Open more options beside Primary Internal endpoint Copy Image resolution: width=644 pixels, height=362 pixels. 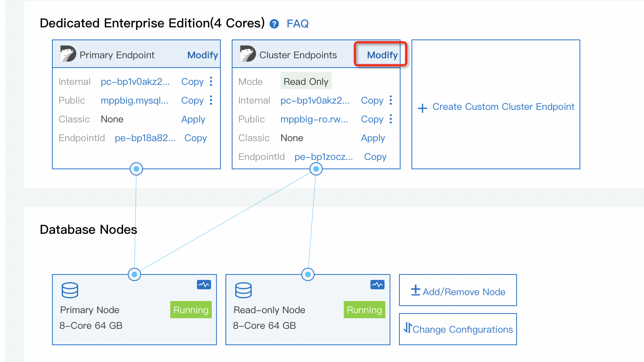pyautogui.click(x=211, y=82)
